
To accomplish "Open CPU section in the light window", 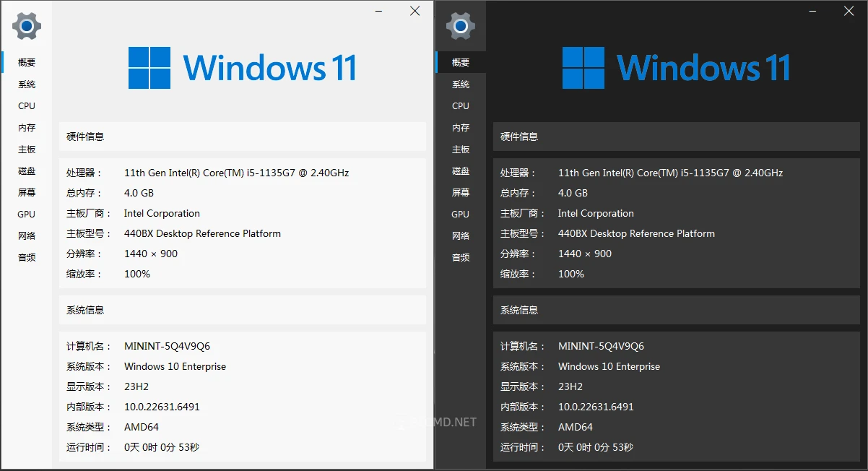I will (x=27, y=106).
